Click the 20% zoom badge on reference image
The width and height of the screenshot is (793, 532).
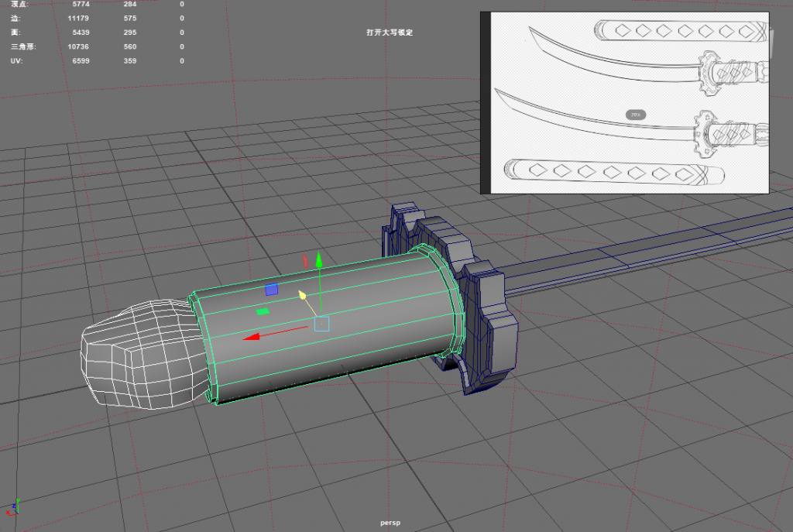point(636,115)
